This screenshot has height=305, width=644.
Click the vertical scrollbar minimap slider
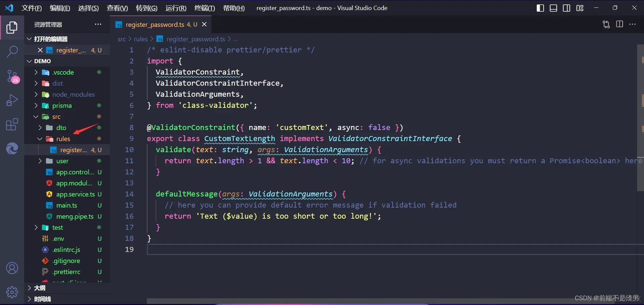(640, 118)
